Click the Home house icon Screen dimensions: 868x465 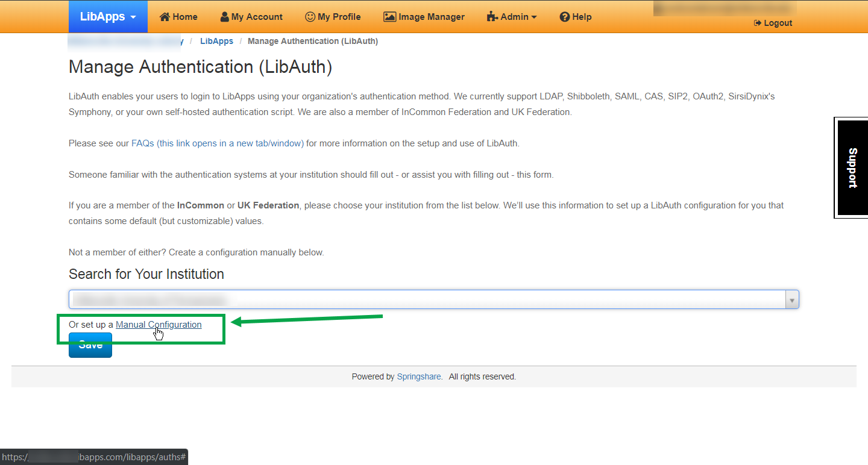click(165, 17)
